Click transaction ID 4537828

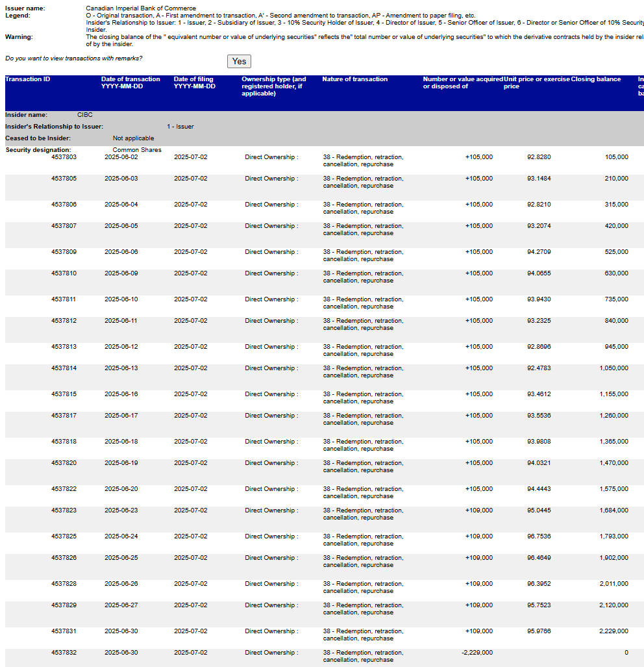tap(64, 584)
